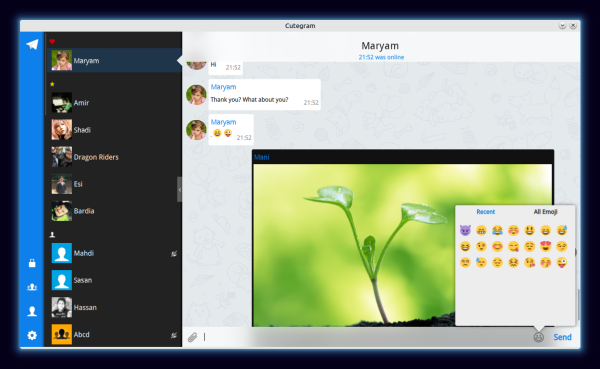Viewport: 600px width, 369px height.
Task: Switch to the All Emoji tab
Action: [x=545, y=212]
